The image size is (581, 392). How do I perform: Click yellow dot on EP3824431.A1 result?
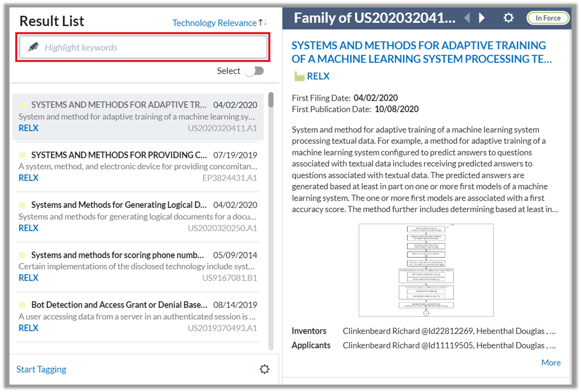coord(22,155)
